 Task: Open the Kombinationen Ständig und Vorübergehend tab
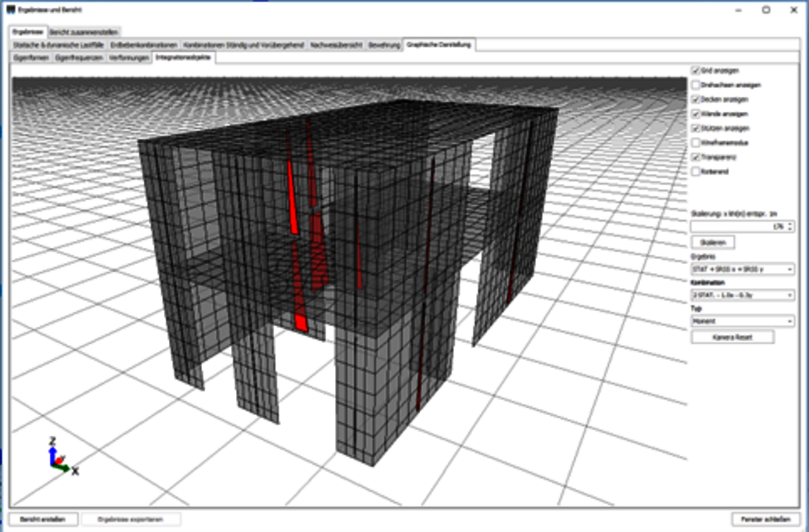[x=244, y=45]
